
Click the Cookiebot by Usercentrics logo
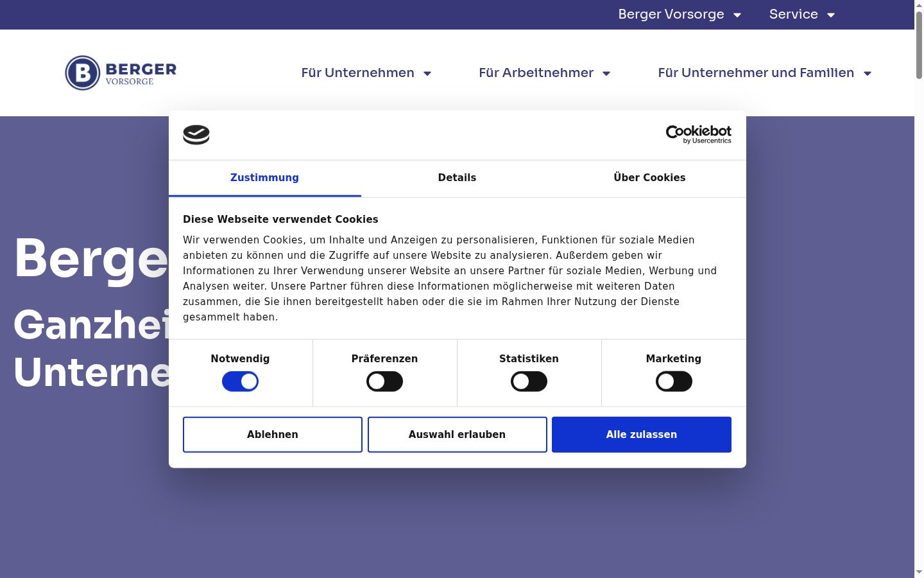[698, 134]
